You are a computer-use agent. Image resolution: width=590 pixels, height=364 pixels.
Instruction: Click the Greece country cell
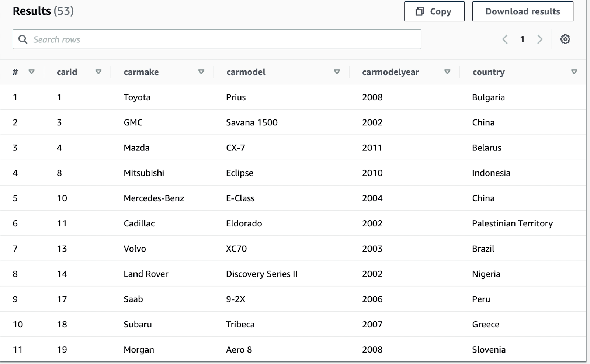[x=486, y=325]
